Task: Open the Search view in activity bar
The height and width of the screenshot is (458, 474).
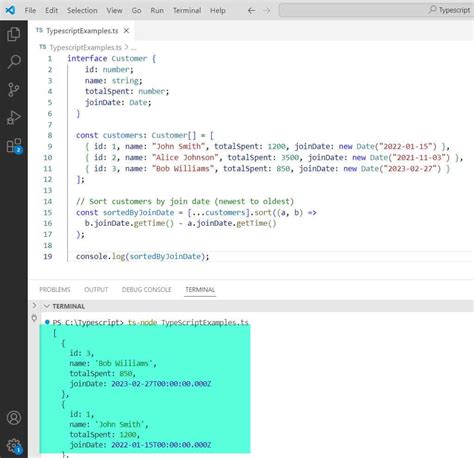Action: point(14,62)
